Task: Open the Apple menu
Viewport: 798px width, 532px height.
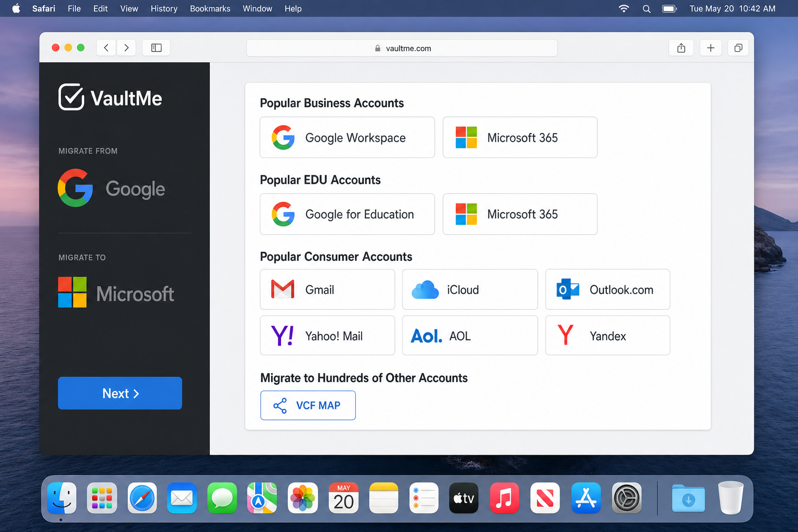Action: tap(16, 8)
